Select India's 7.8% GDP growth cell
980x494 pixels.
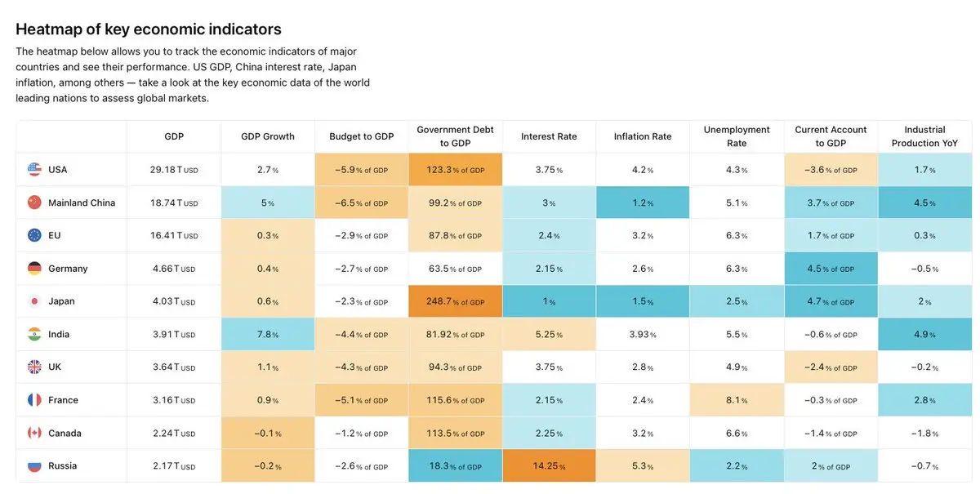268,334
